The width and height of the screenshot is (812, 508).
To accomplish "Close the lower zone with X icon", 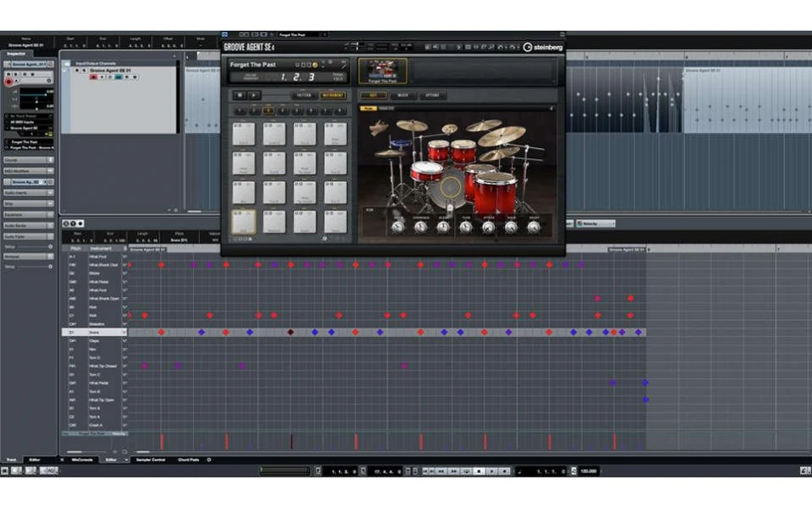I will 62,459.
